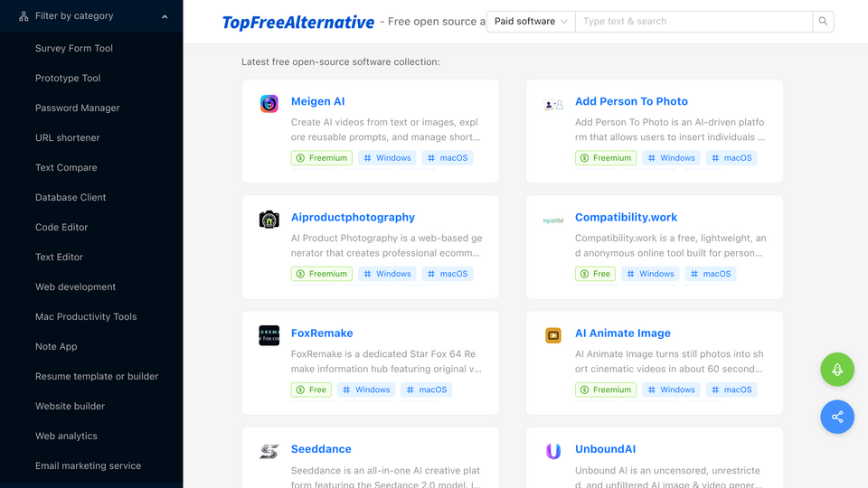868x488 pixels.
Task: Click the Add Person To Photo logo icon
Action: click(553, 104)
